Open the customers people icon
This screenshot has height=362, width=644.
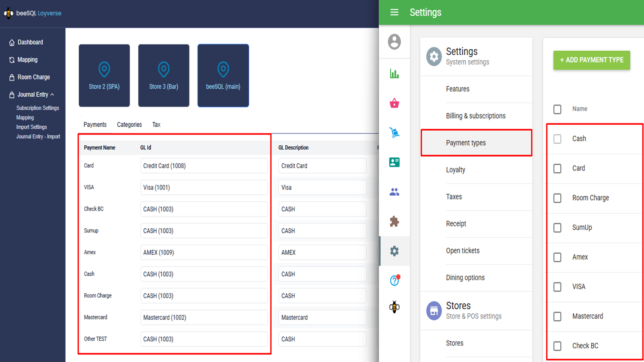pyautogui.click(x=394, y=192)
